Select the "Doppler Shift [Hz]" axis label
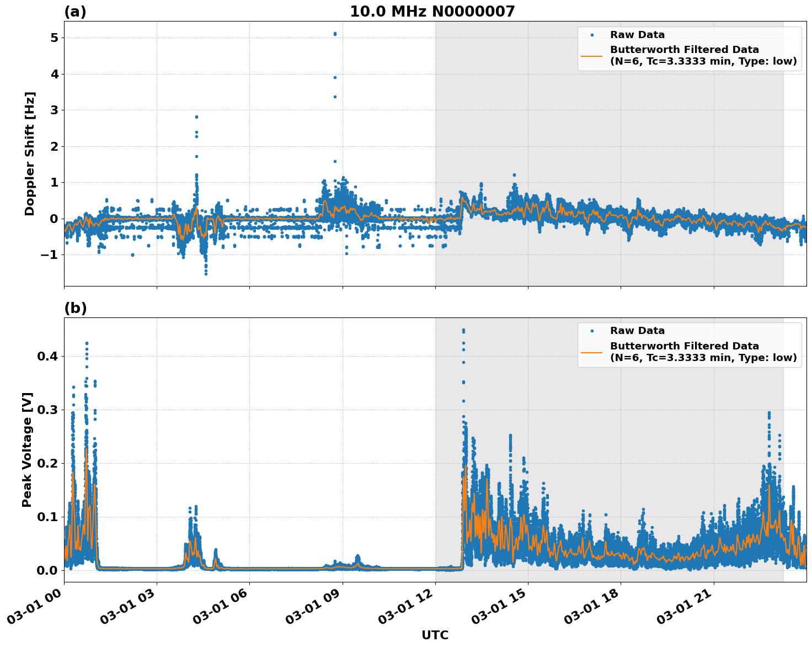This screenshot has height=647, width=812. tap(30, 153)
